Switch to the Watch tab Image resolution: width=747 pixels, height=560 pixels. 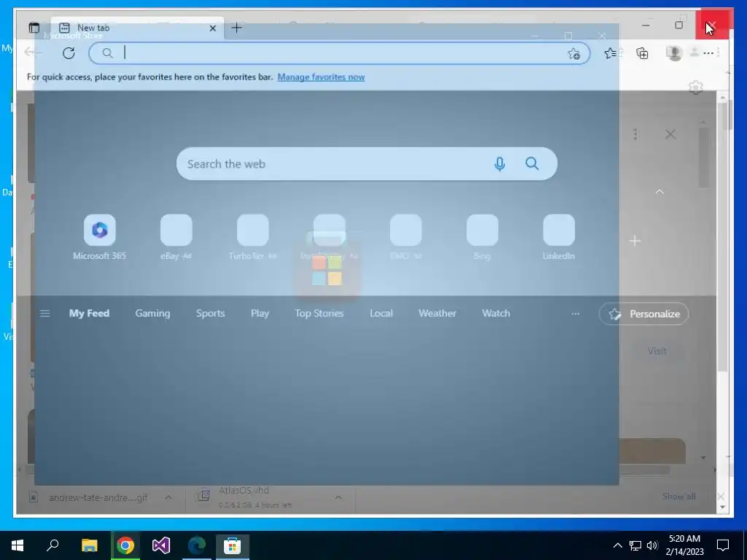(x=496, y=314)
